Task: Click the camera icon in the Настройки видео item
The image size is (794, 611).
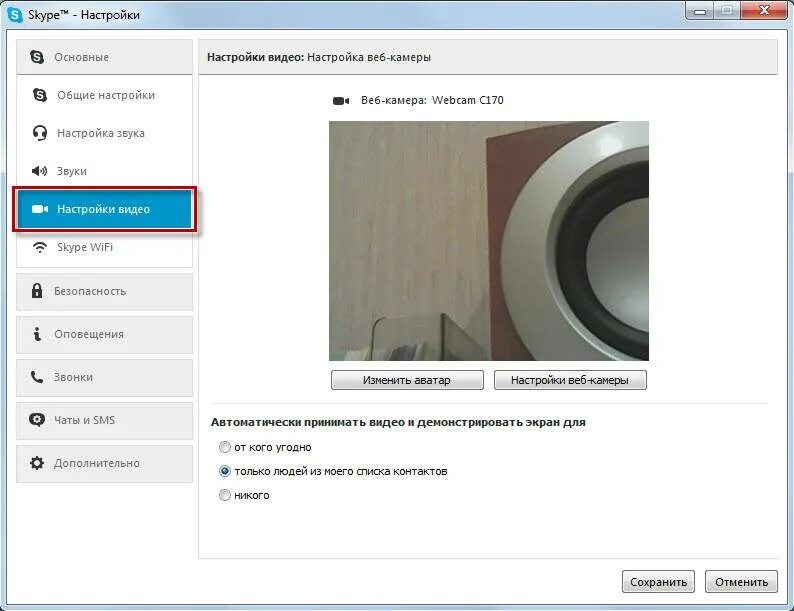Action: pos(40,209)
